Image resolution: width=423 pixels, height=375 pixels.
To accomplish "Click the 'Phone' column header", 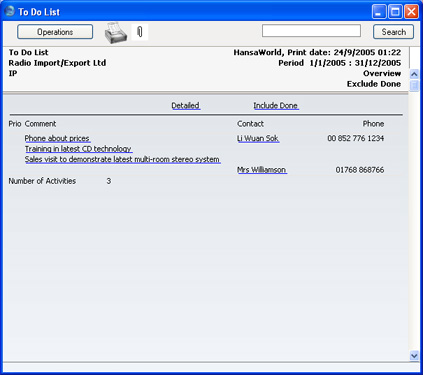I will (x=373, y=124).
